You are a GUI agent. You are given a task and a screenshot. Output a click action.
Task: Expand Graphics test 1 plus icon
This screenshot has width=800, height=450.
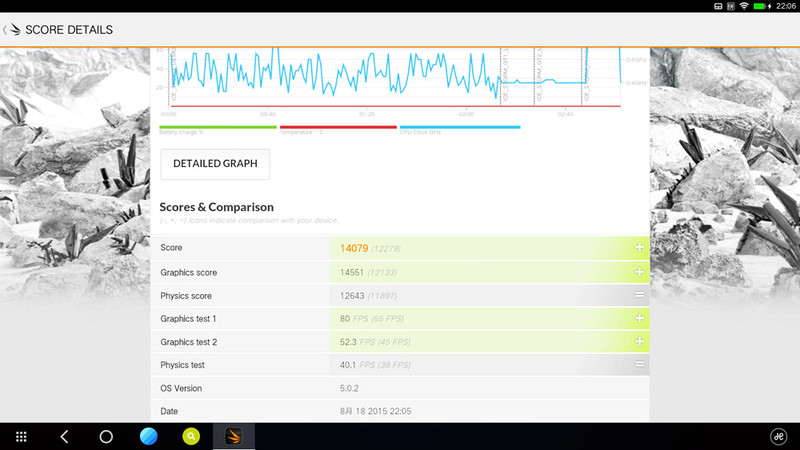(639, 318)
